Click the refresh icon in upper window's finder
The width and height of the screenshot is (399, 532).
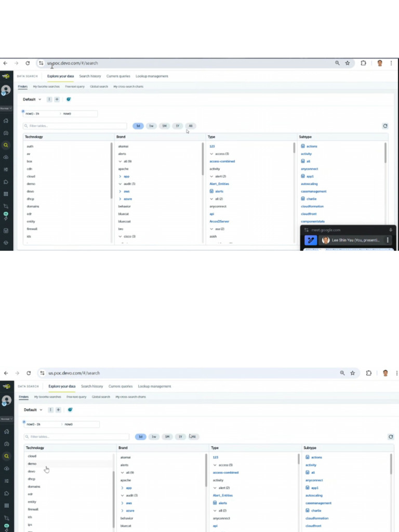coord(385,126)
